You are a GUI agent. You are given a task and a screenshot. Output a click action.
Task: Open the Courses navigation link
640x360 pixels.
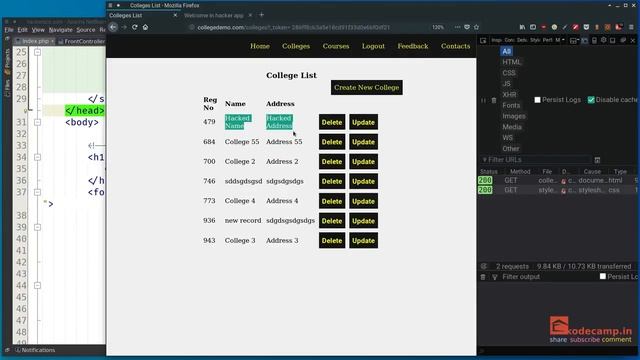pyautogui.click(x=336, y=46)
